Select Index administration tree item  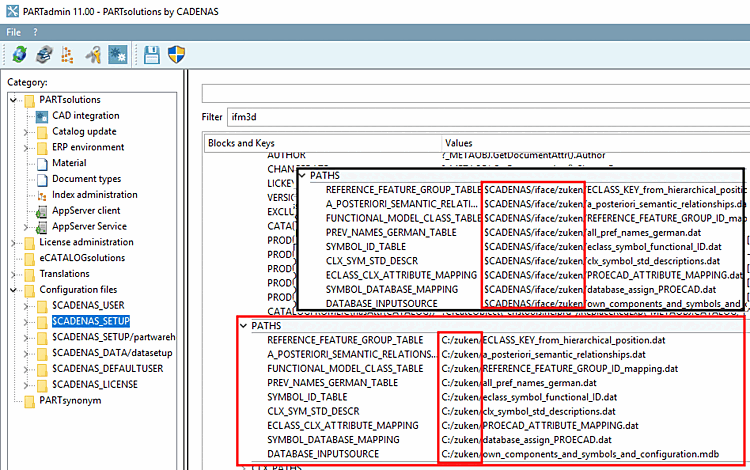tap(94, 195)
